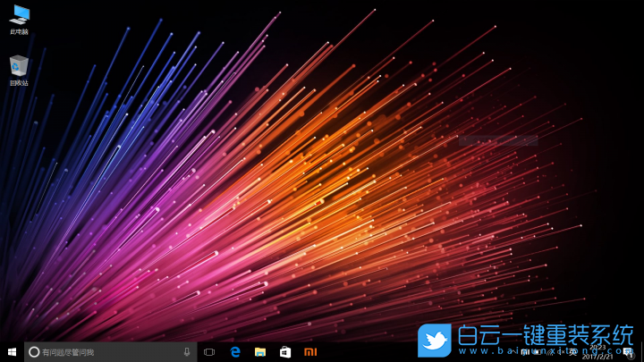Open the taskbar clock showing 2017/2/21

coord(597,352)
